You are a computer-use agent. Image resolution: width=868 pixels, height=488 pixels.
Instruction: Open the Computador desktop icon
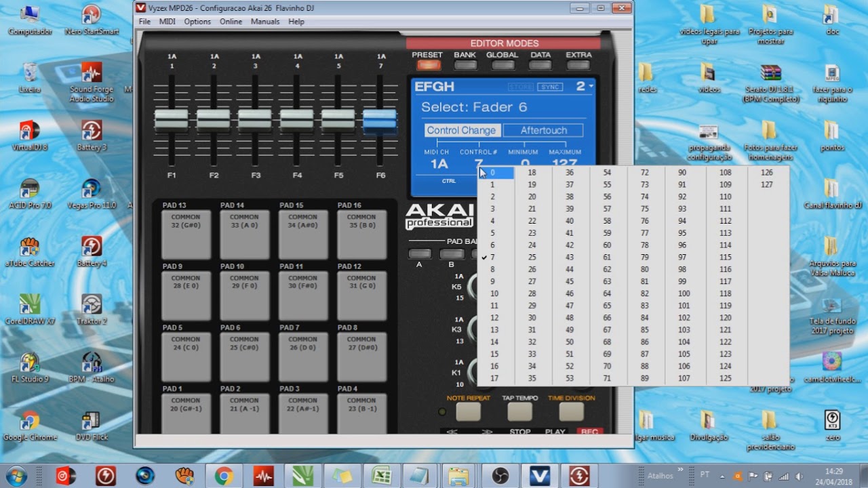[30, 20]
